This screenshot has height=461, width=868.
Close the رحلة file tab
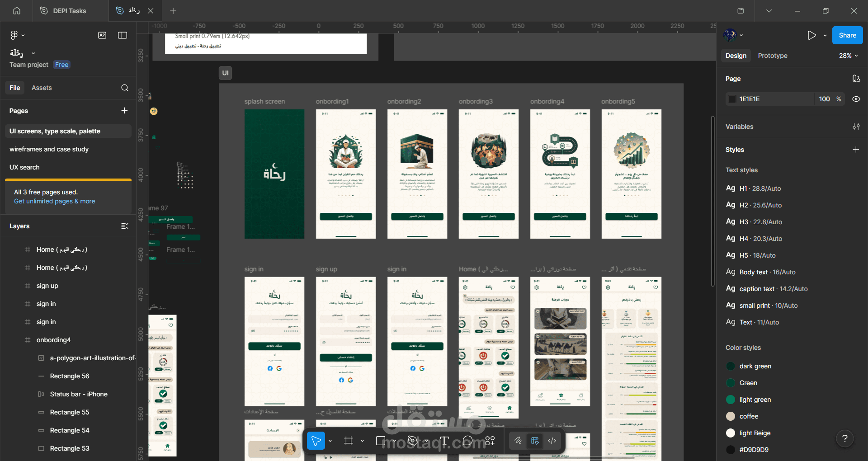point(151,11)
